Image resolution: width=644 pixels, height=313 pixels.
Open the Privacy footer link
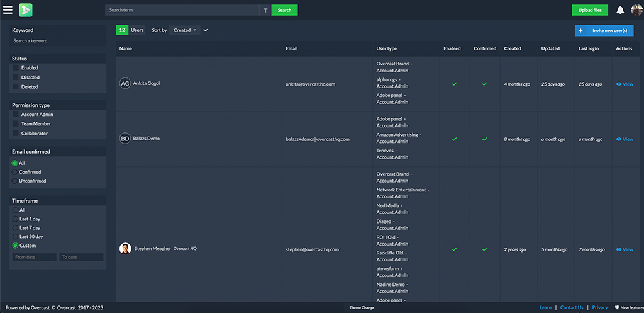click(599, 308)
